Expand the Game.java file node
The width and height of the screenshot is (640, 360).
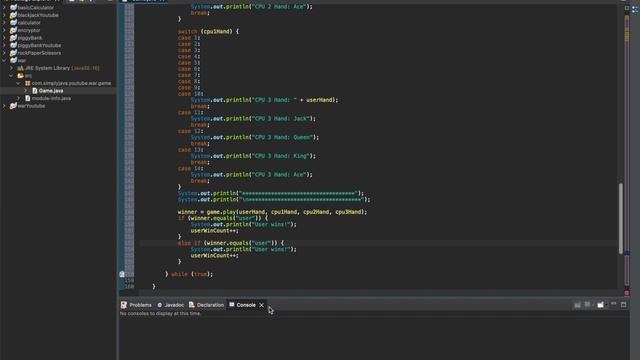26,91
